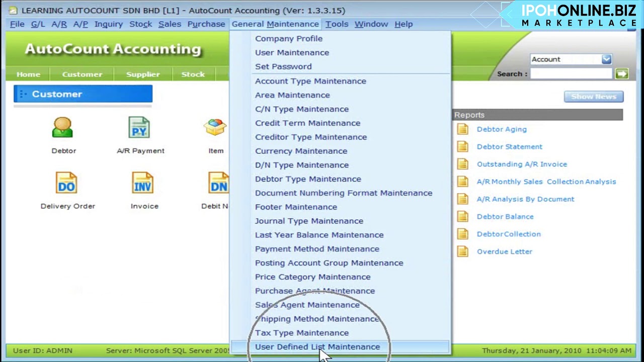Select D/N Type Maintenance

click(x=340, y=165)
